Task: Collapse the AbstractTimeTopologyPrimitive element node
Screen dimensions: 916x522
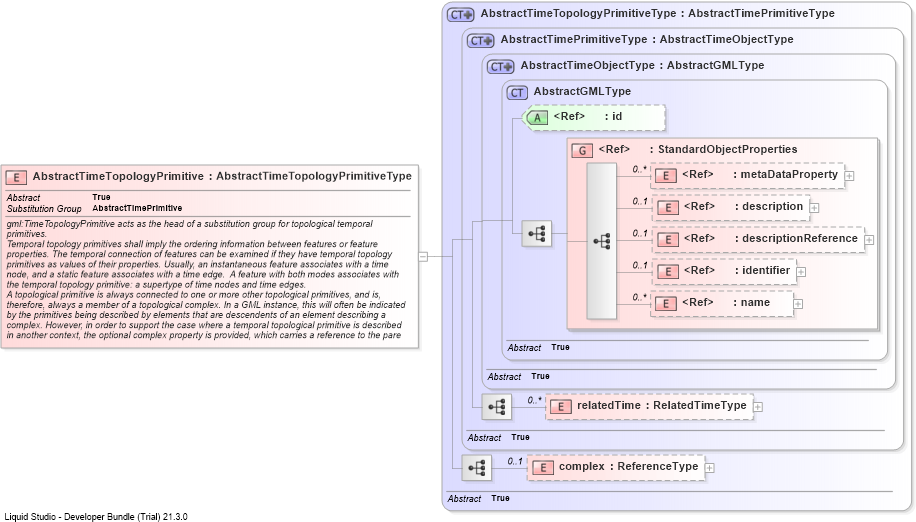Action: (x=423, y=256)
